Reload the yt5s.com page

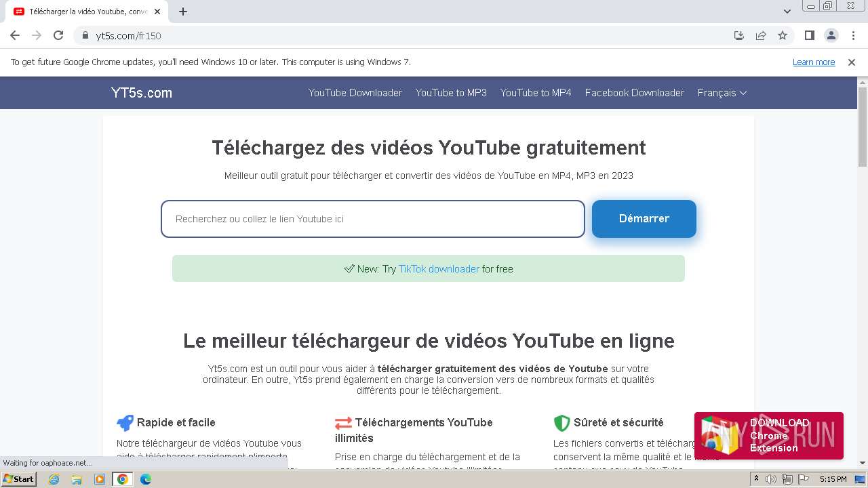(x=58, y=35)
